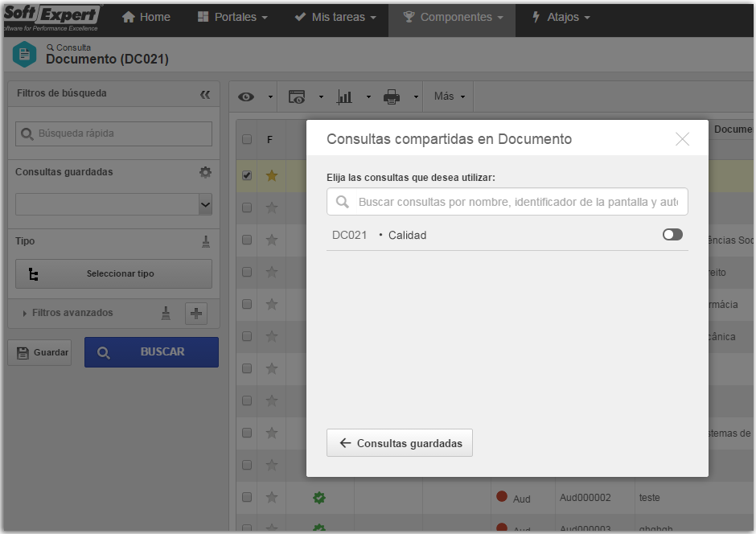This screenshot has width=756, height=534.
Task: Clear the Tipo filter with broom icon
Action: 206,241
